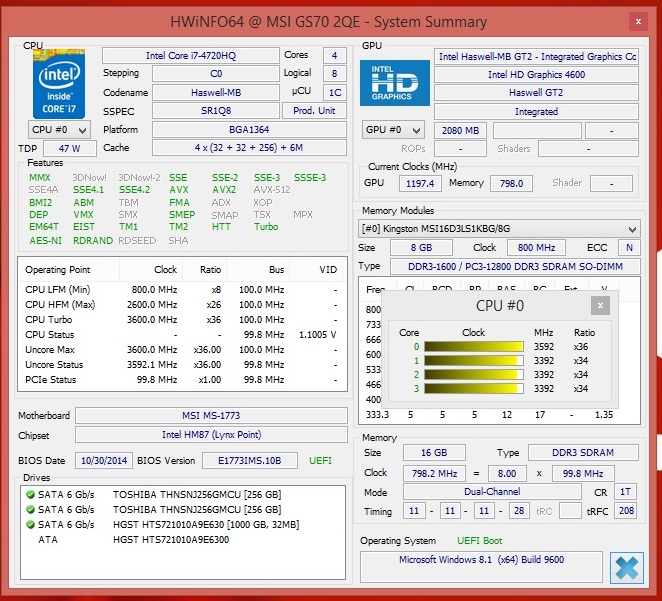Close the HWiNFO64 System Summary window
Image resolution: width=662 pixels, height=601 pixels.
pos(638,22)
